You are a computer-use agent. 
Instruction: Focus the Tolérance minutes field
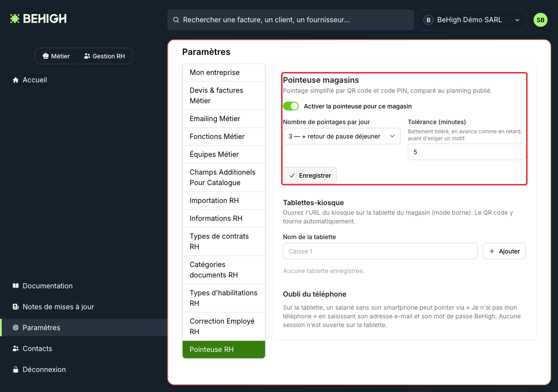click(x=467, y=152)
